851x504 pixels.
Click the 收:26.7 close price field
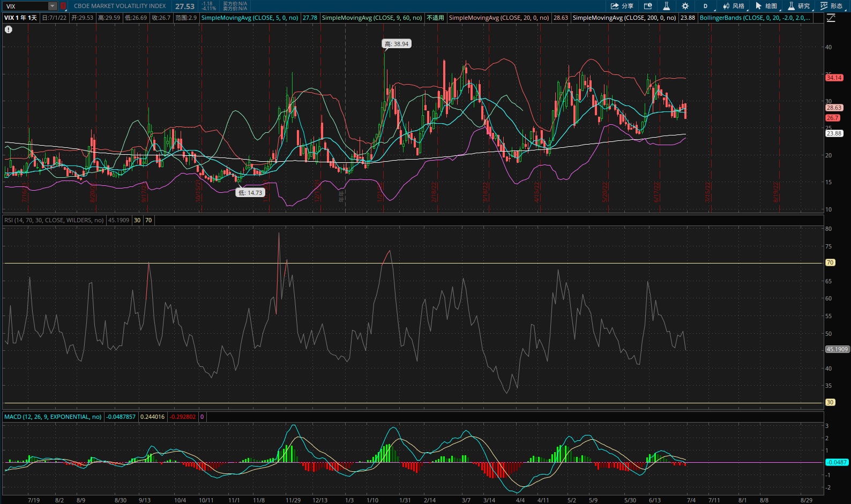[x=161, y=18]
